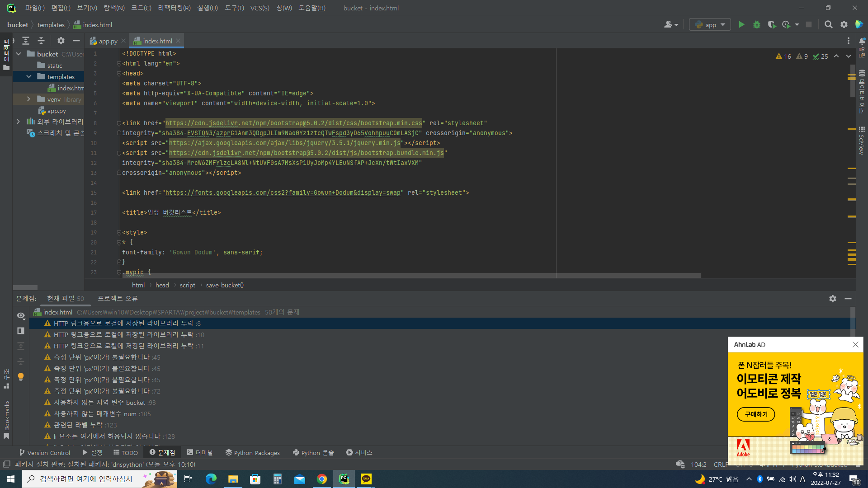868x488 pixels.
Task: Open the 파일(F) menu
Action: [x=35, y=8]
